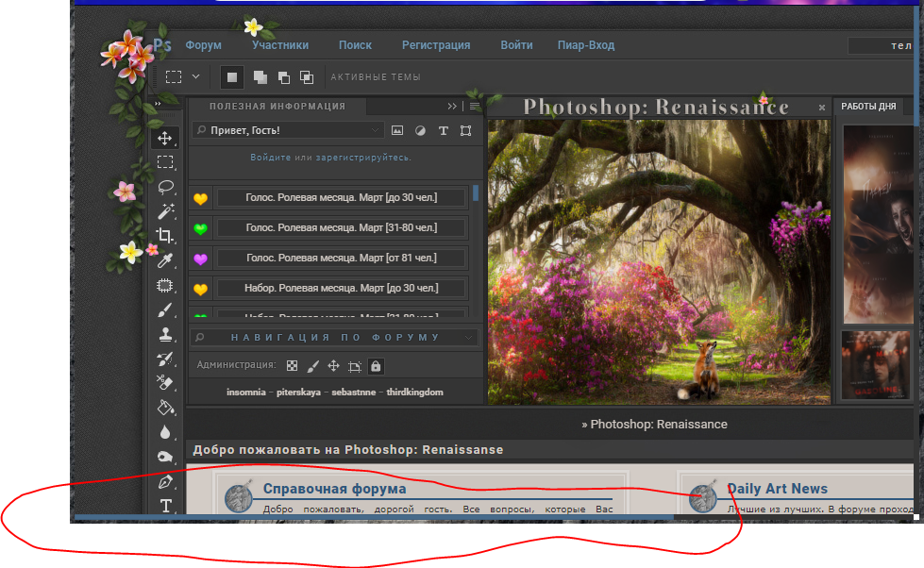Viewport: 924px width, 568px height.
Task: Select the Paint Bucket tool
Action: [x=165, y=408]
